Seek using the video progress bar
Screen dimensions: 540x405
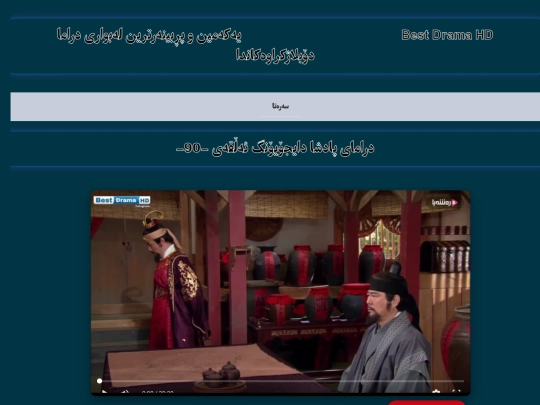point(280,381)
